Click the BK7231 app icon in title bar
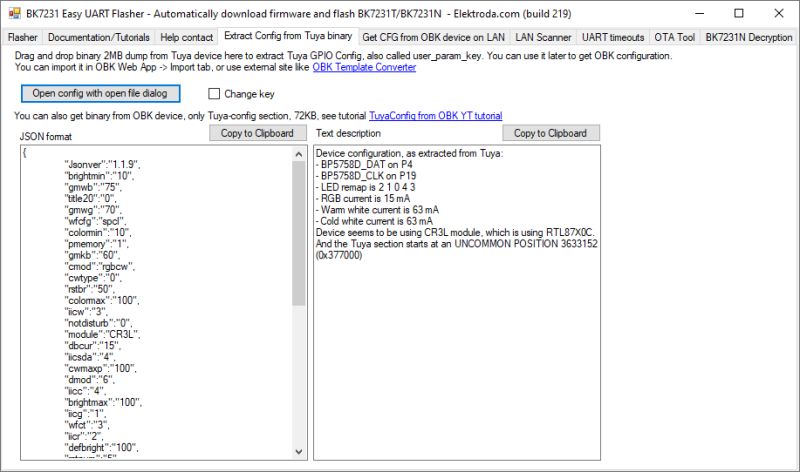Screen dimensions: 800x472 coord(14,14)
